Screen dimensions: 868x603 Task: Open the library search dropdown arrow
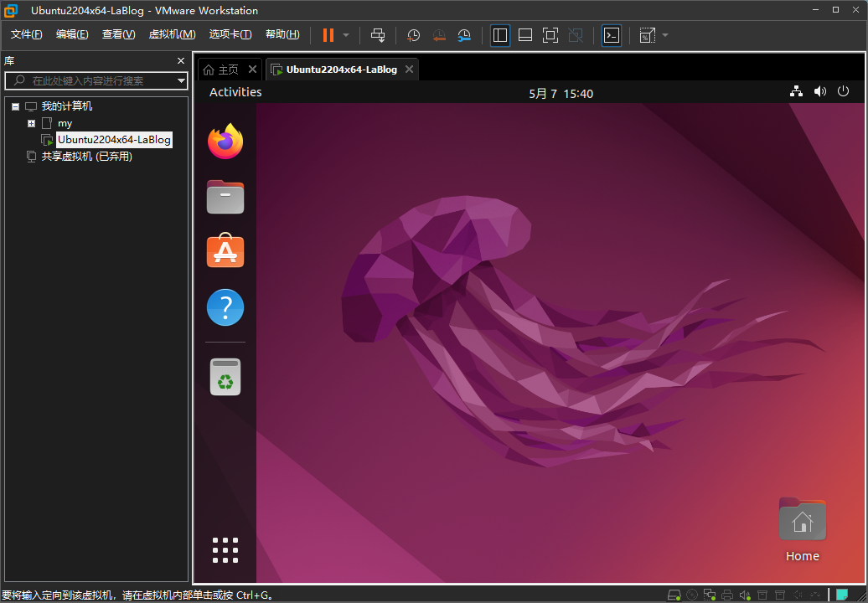pos(181,80)
